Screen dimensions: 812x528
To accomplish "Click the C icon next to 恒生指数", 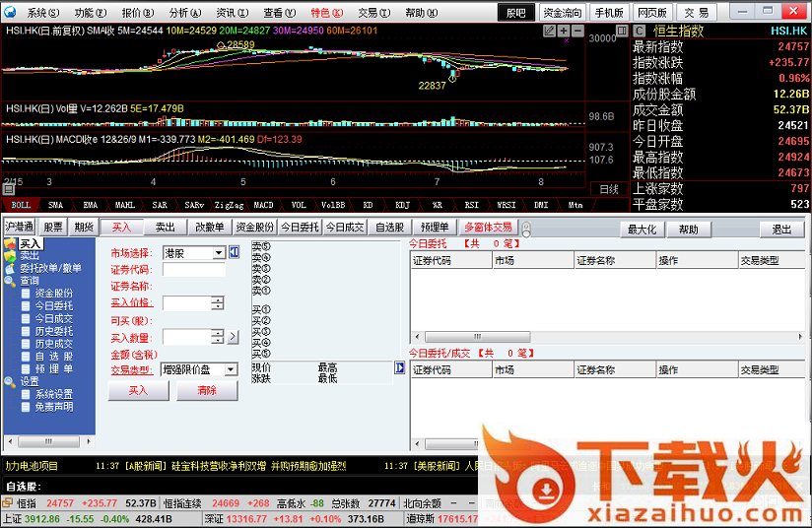I will click(640, 31).
